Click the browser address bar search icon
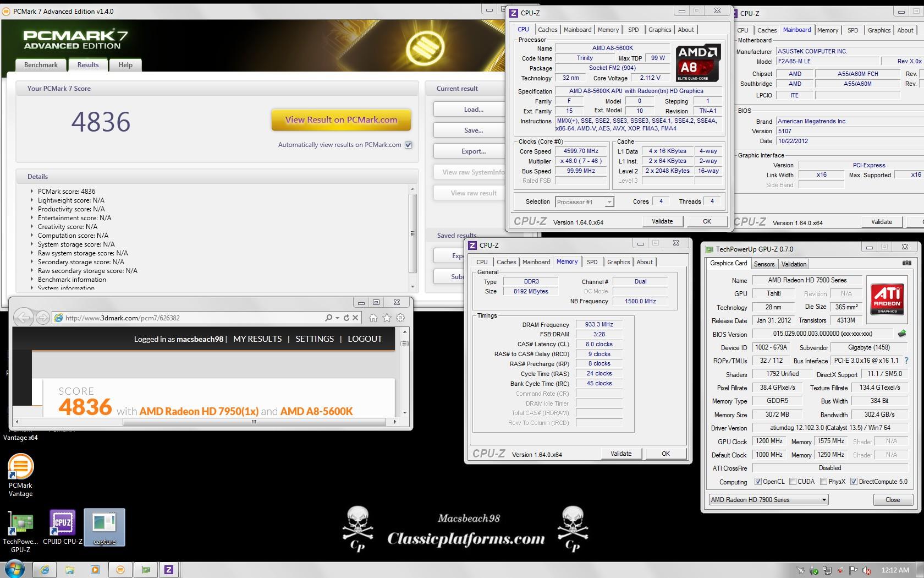924x578 pixels. pos(328,318)
